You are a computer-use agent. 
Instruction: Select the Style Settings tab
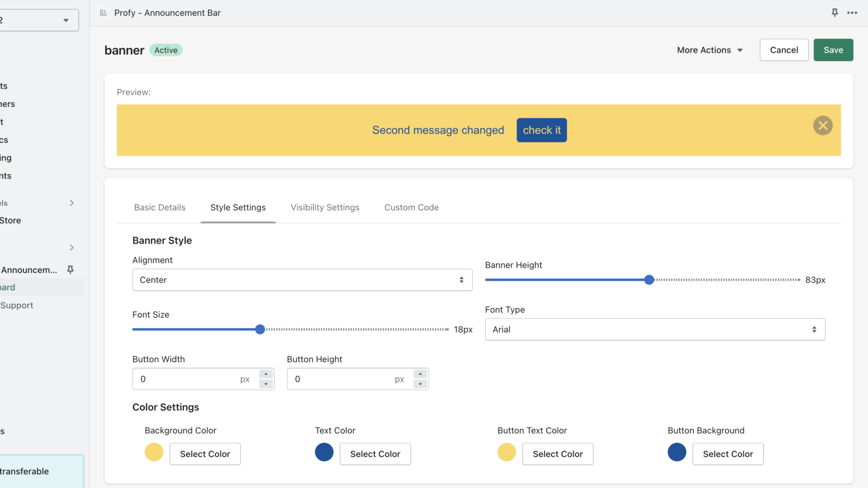(x=238, y=207)
